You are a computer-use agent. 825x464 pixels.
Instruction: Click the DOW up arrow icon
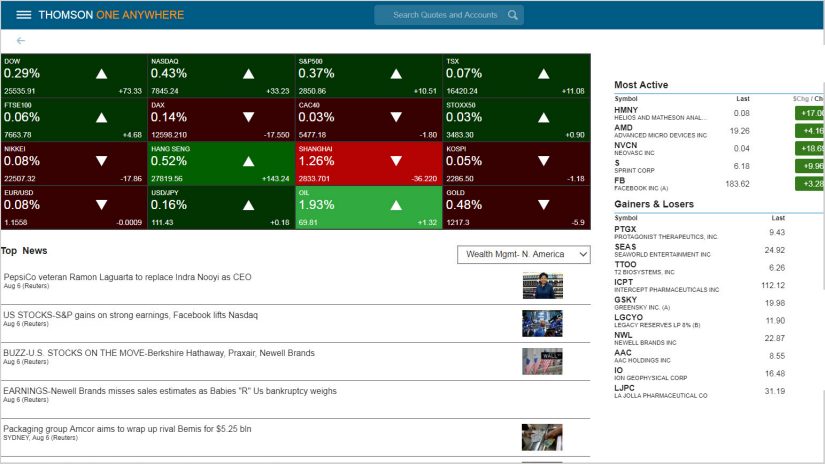[102, 74]
